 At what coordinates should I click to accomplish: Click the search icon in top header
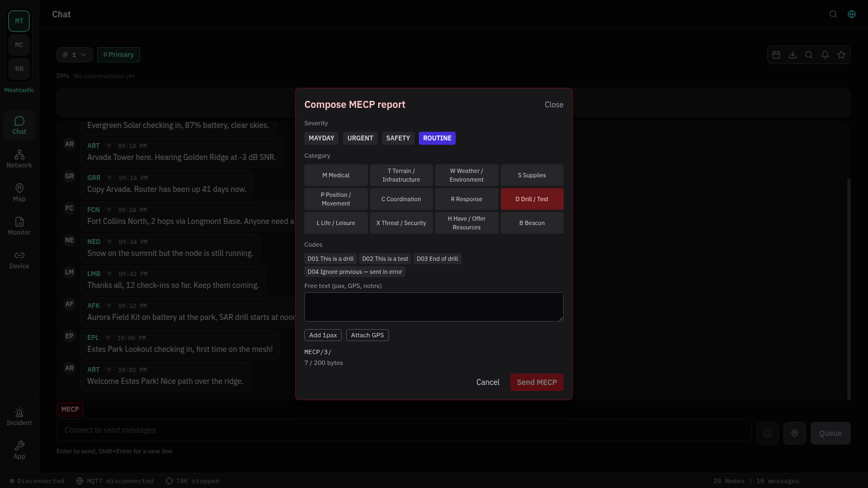click(x=833, y=14)
